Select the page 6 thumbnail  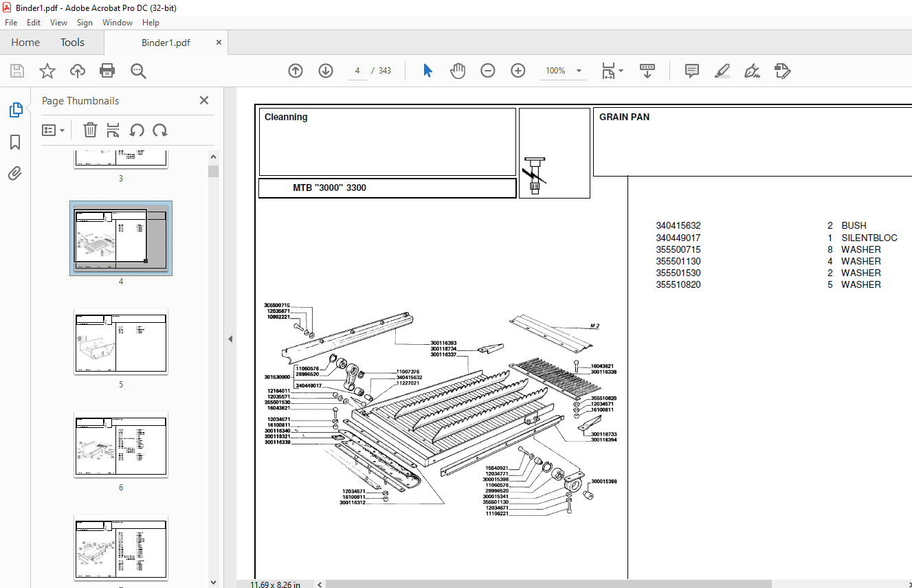pos(121,444)
